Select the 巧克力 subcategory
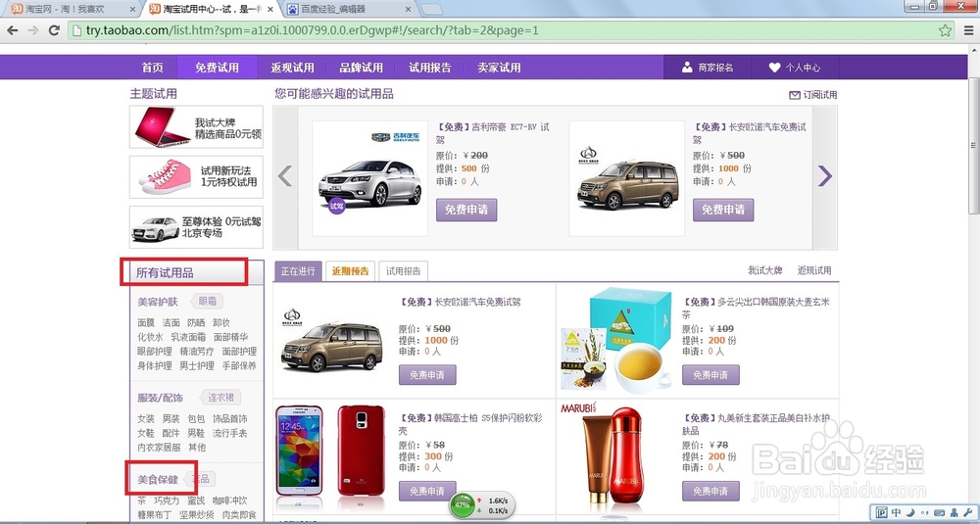 (167, 500)
